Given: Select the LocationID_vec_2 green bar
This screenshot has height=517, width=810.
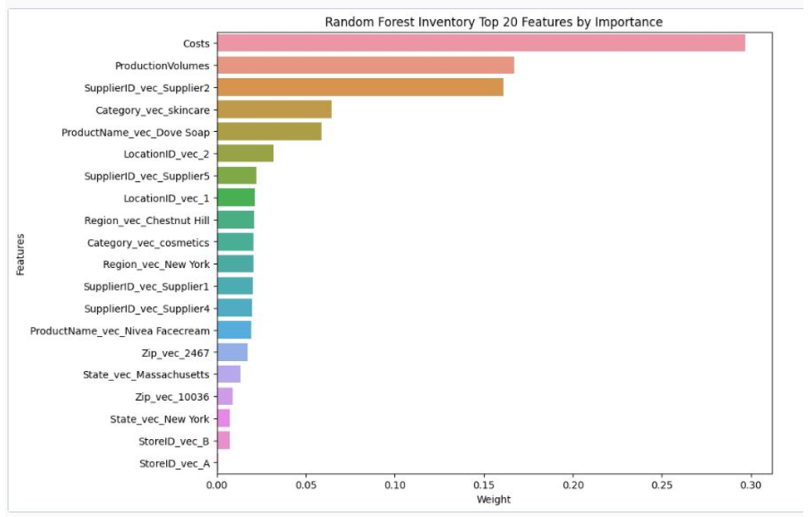Looking at the screenshot, I should click(x=245, y=154).
